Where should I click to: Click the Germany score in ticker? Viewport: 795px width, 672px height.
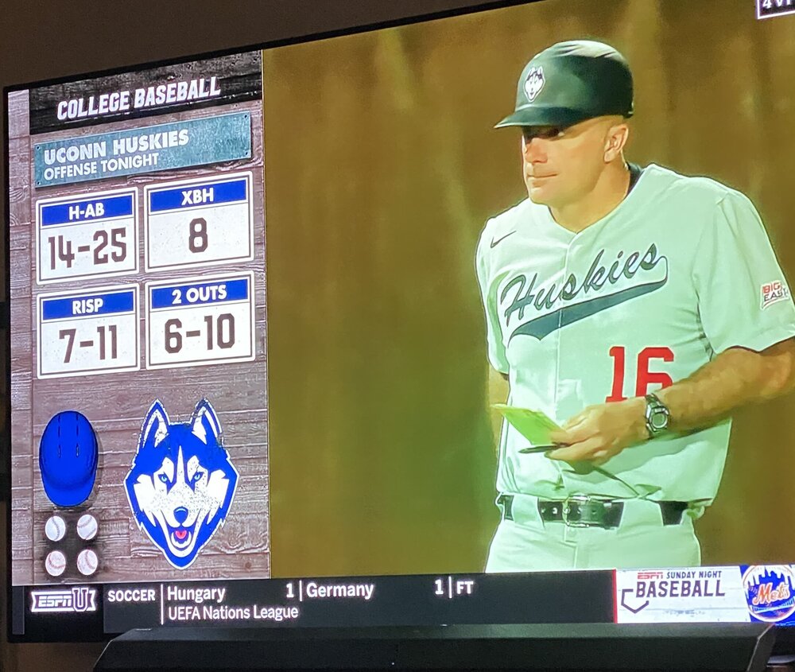439,587
